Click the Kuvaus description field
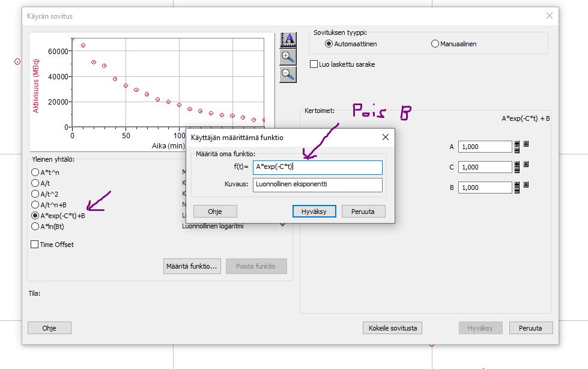The width and height of the screenshot is (588, 369). (317, 184)
